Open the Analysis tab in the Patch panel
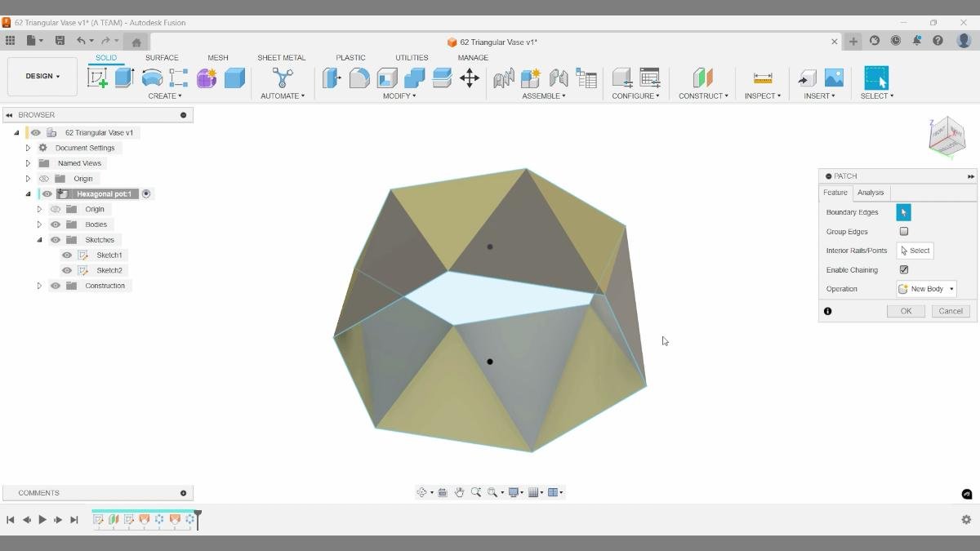980x551 pixels. pyautogui.click(x=871, y=192)
